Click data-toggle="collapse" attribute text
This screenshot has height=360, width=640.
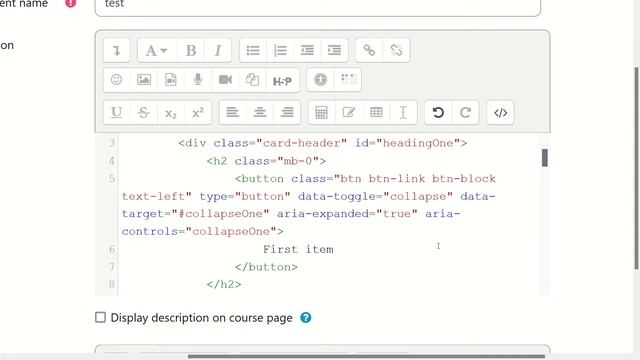pyautogui.click(x=375, y=196)
